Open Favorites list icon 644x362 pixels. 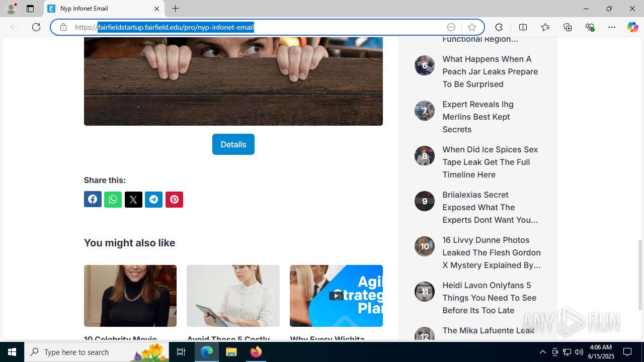coord(545,27)
